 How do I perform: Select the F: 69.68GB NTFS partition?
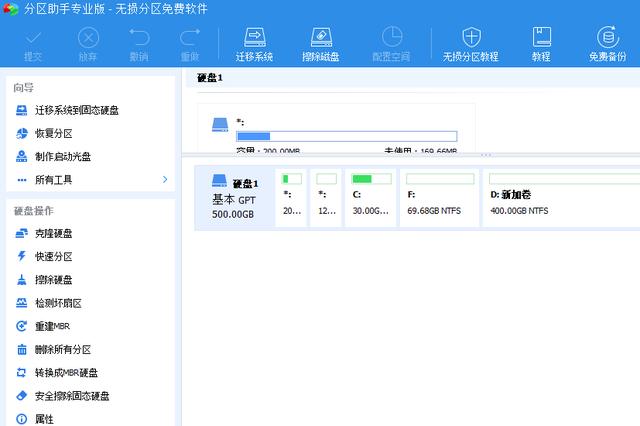(x=440, y=197)
